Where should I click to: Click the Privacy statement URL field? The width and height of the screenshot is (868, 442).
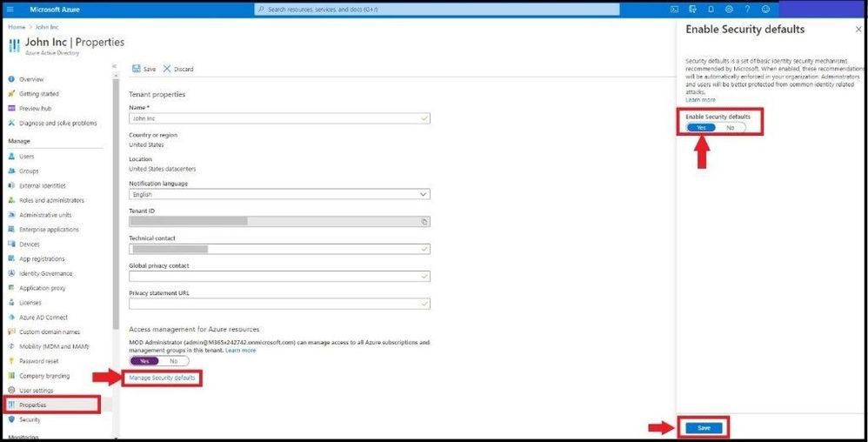pyautogui.click(x=279, y=304)
